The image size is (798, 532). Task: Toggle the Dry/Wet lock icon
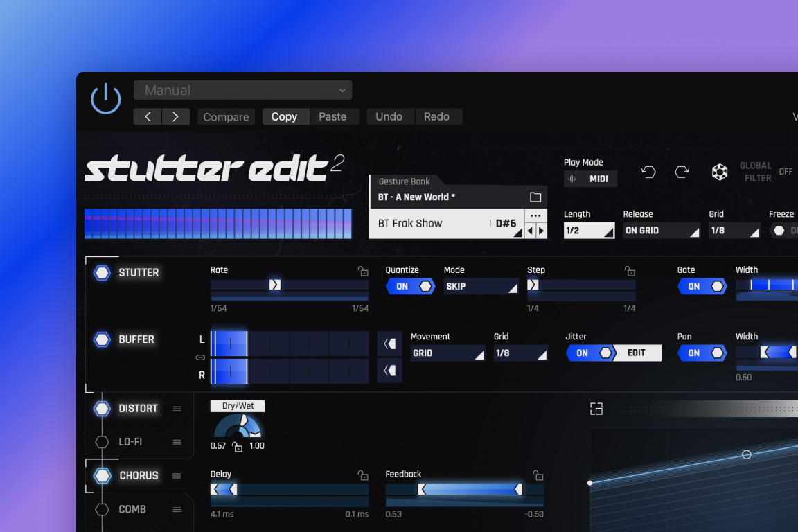coord(238,447)
